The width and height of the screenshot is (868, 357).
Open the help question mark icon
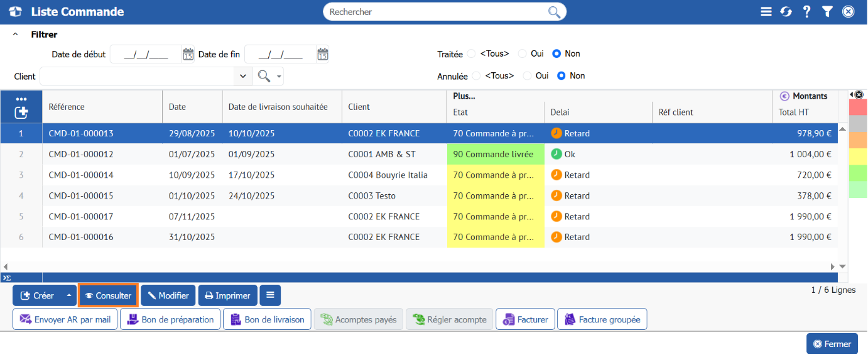806,12
